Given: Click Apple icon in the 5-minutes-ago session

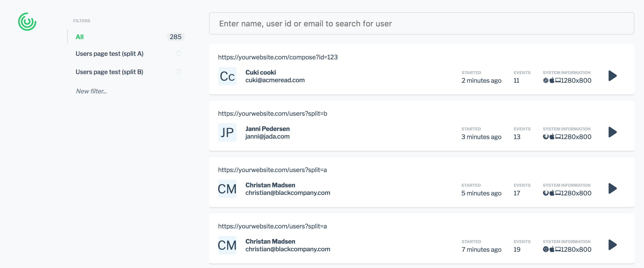Looking at the screenshot, I should point(552,193).
